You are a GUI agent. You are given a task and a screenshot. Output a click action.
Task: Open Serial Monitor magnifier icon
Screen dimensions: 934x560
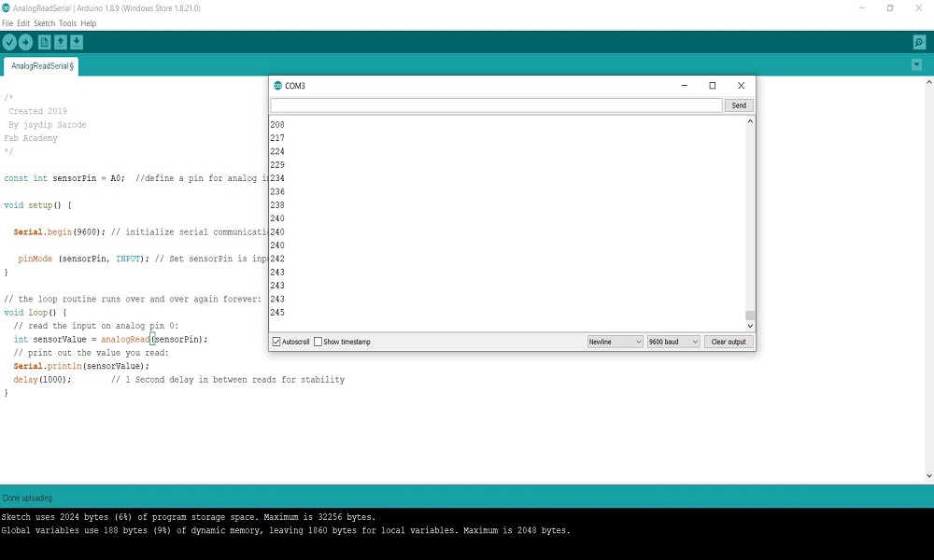click(919, 42)
